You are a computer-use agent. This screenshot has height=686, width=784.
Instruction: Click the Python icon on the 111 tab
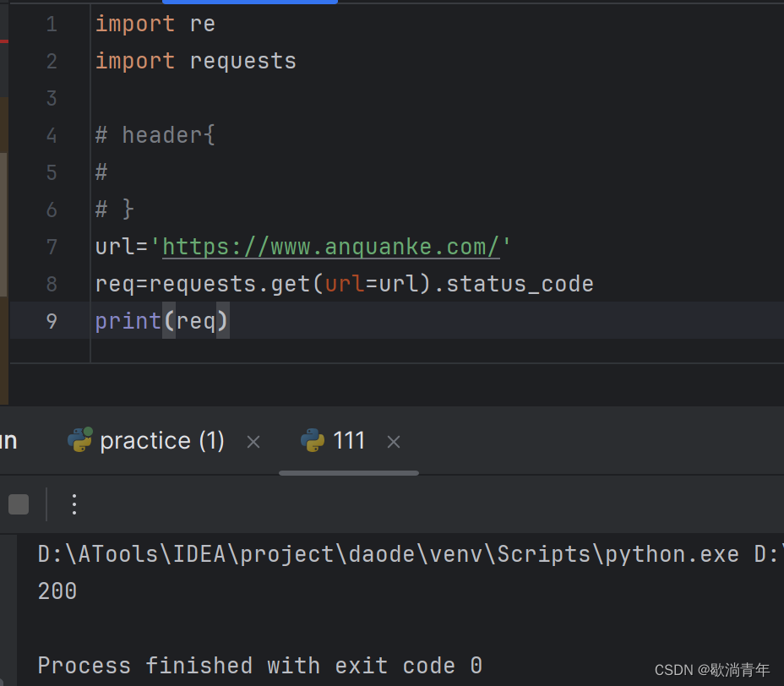tap(313, 440)
